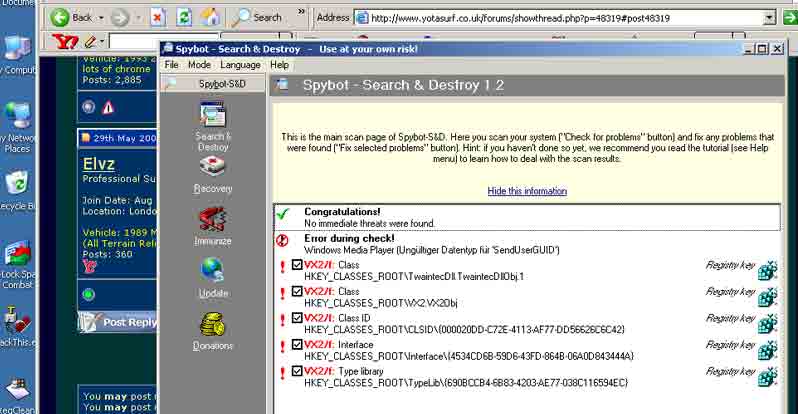Open the Donations coins icon
The image size is (798, 414).
pyautogui.click(x=213, y=327)
